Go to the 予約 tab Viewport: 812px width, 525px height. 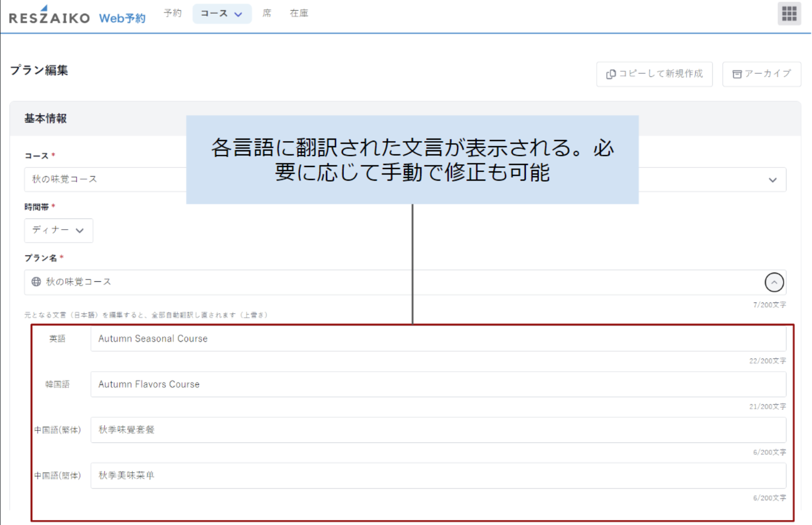click(172, 13)
